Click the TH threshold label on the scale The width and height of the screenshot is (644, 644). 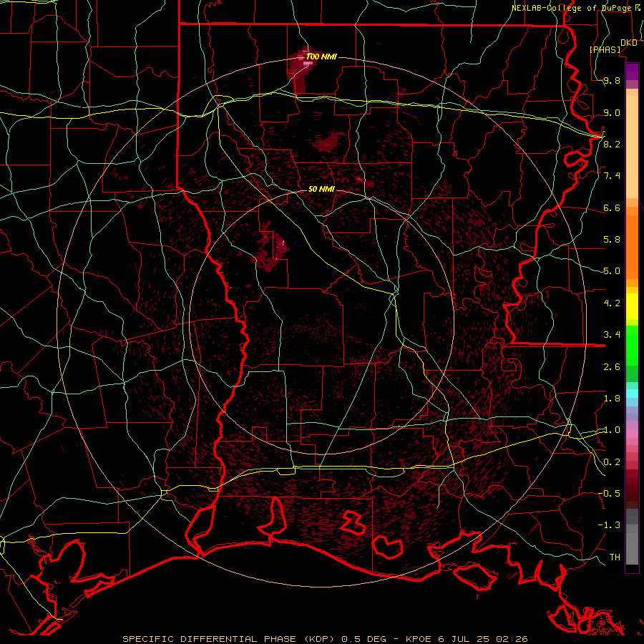point(615,557)
